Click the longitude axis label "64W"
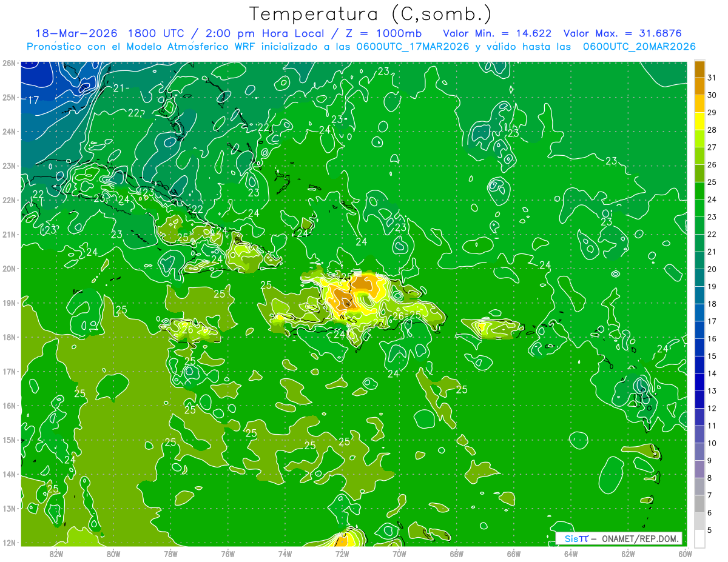This screenshot has width=728, height=562. tap(571, 554)
